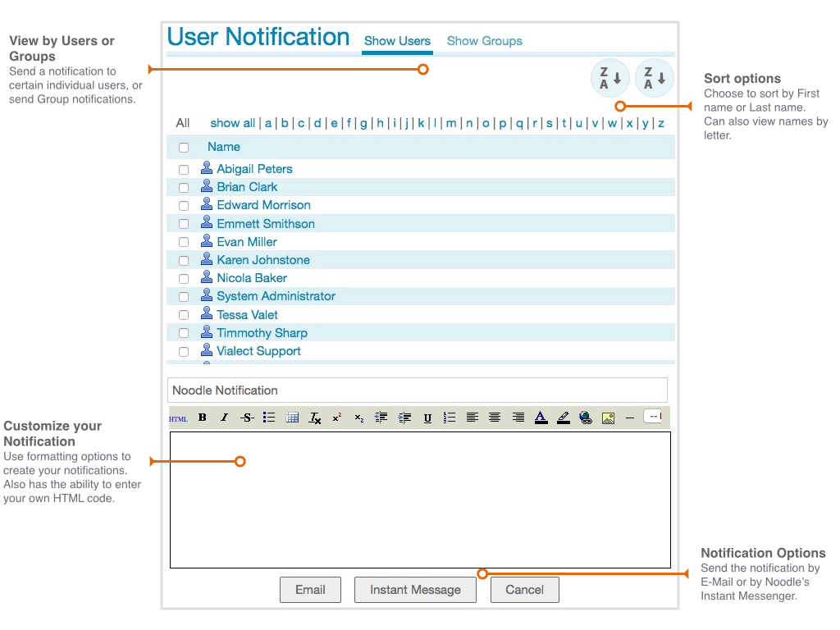This screenshot has width=840, height=630.
Task: Click the second Z-A sort button
Action: point(654,78)
